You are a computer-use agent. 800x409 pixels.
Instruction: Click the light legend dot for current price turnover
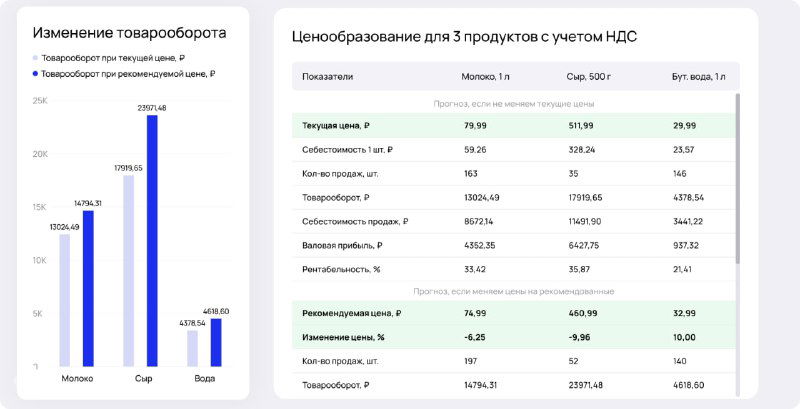pyautogui.click(x=36, y=59)
